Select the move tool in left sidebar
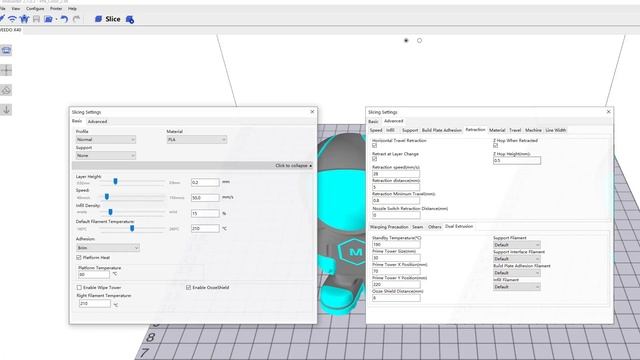 [x=6, y=70]
